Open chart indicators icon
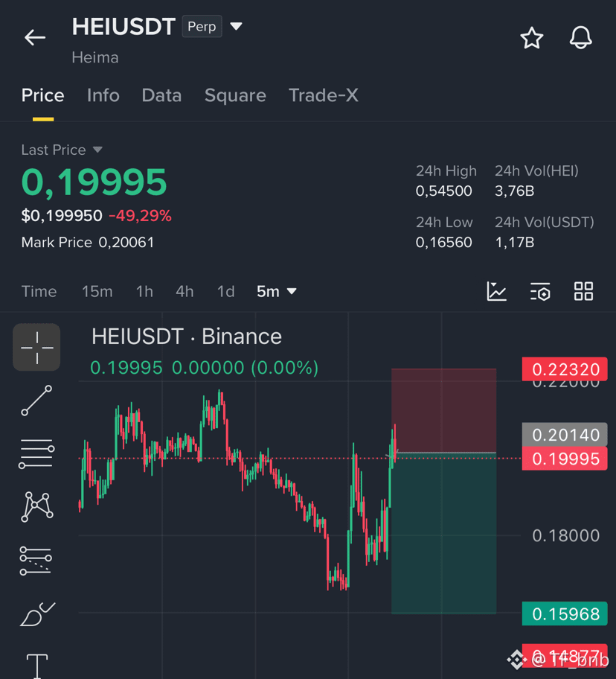Screen dimensions: 616x679 pos(497,291)
